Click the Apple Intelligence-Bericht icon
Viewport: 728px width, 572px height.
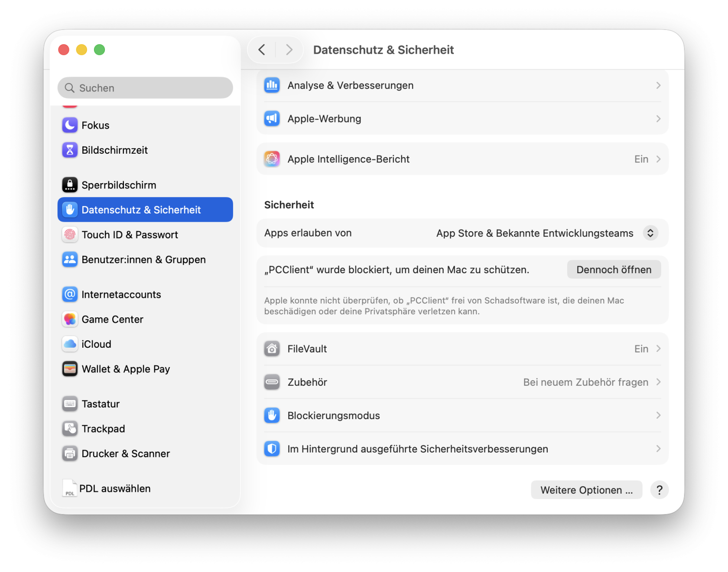point(272,159)
